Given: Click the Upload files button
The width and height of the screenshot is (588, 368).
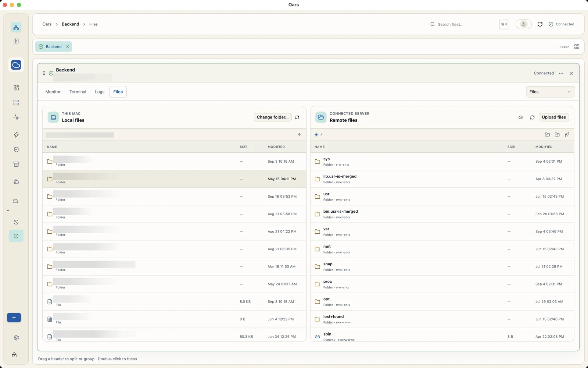Looking at the screenshot, I should [554, 117].
